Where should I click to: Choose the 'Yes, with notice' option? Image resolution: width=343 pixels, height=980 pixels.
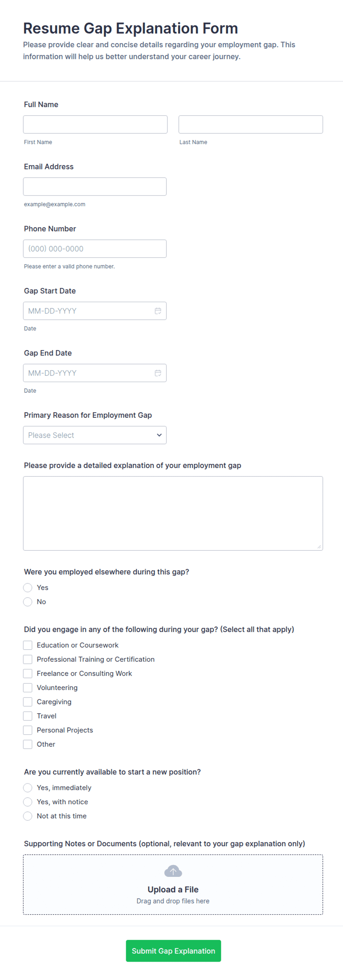pos(27,802)
